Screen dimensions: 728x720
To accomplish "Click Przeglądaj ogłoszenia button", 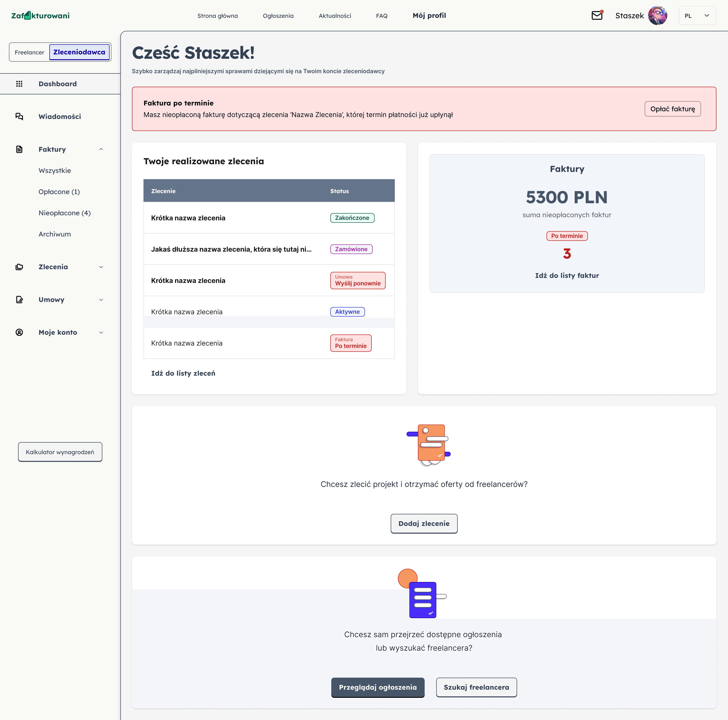I will pos(377,687).
